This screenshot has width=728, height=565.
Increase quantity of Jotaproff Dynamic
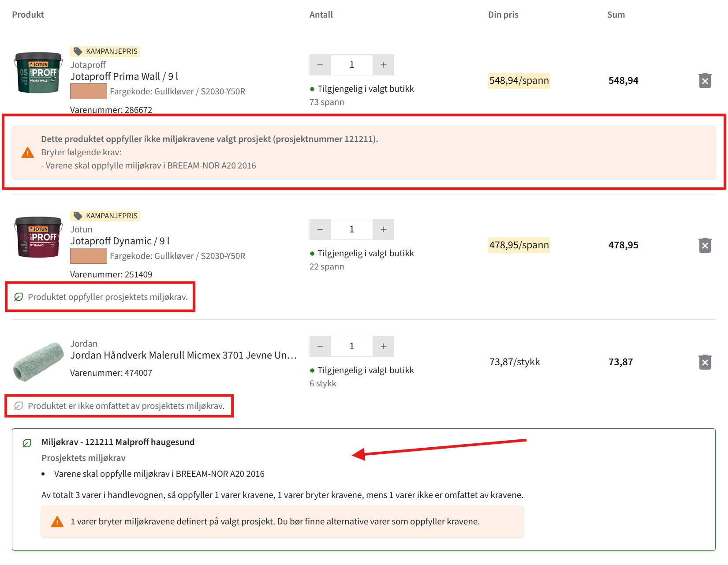click(383, 229)
